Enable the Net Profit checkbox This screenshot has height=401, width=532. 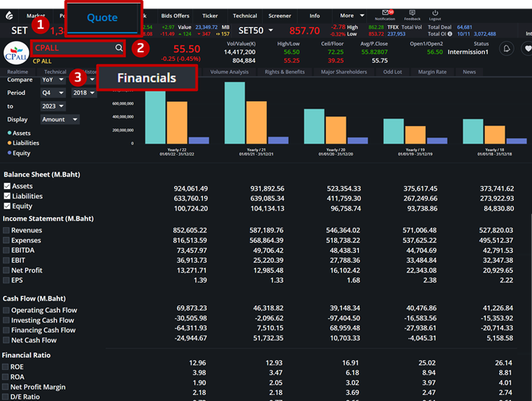(6, 270)
